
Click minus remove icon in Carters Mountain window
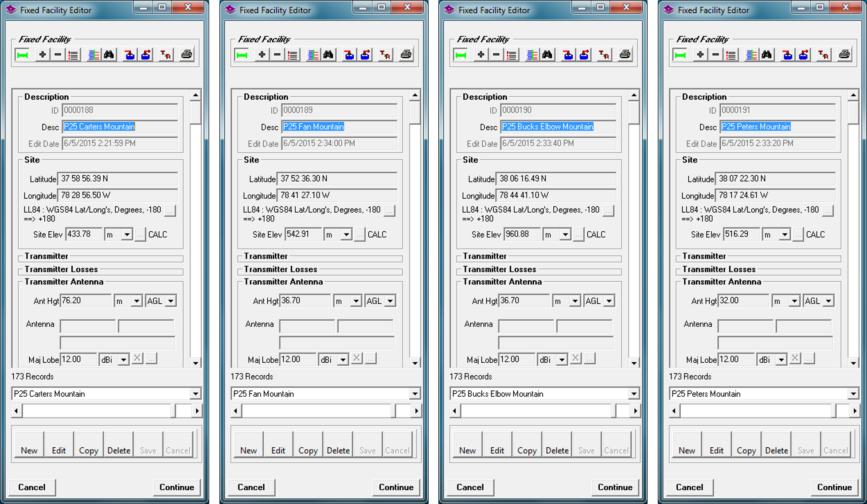click(x=58, y=55)
